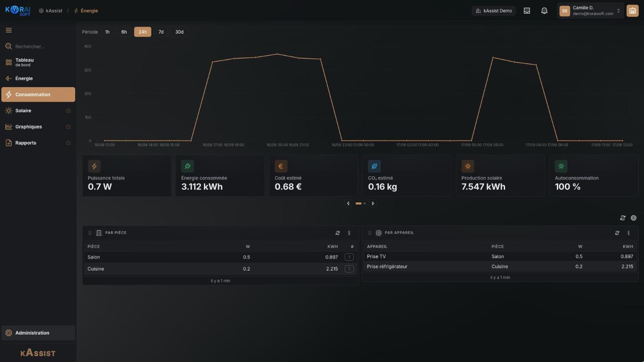Open the Par Appareil panel options menu

629,233
